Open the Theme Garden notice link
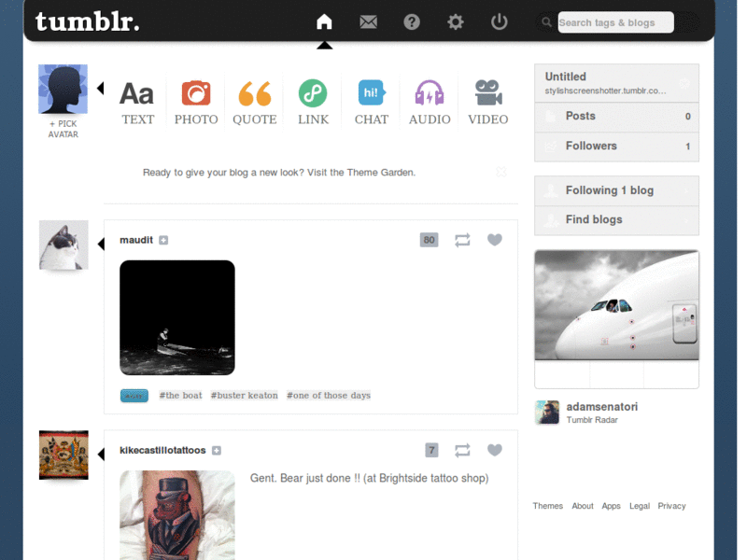Screen dimensions: 747x560 pos(279,173)
